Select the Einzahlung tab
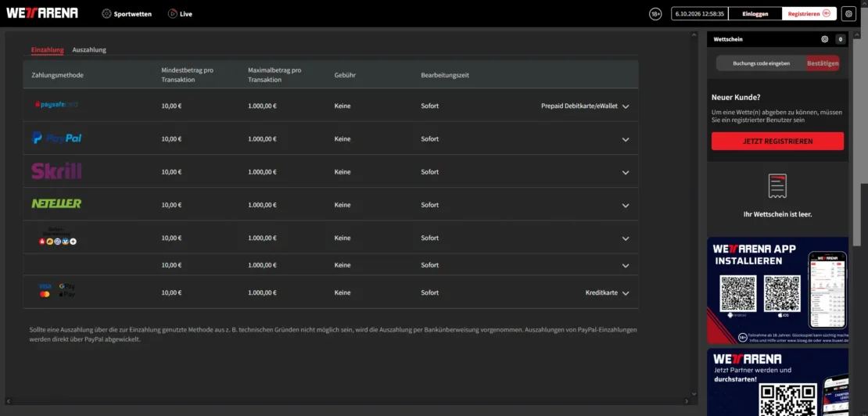Image resolution: width=868 pixels, height=416 pixels. coord(47,50)
